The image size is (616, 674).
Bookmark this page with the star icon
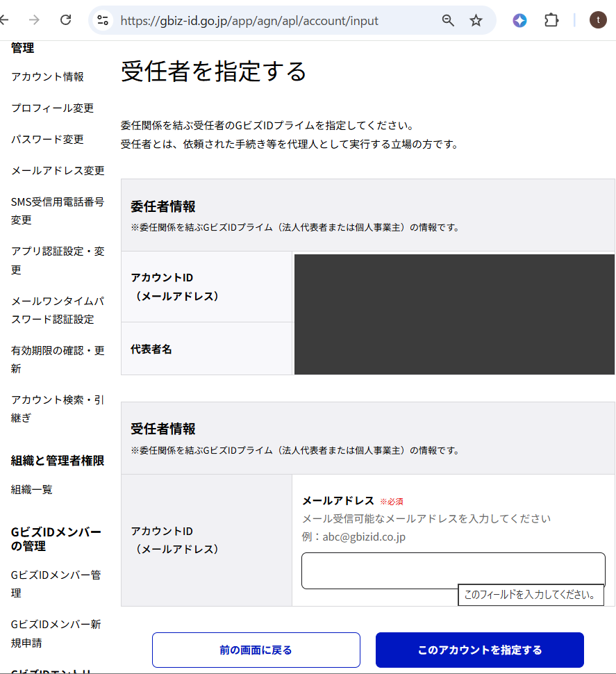point(476,20)
